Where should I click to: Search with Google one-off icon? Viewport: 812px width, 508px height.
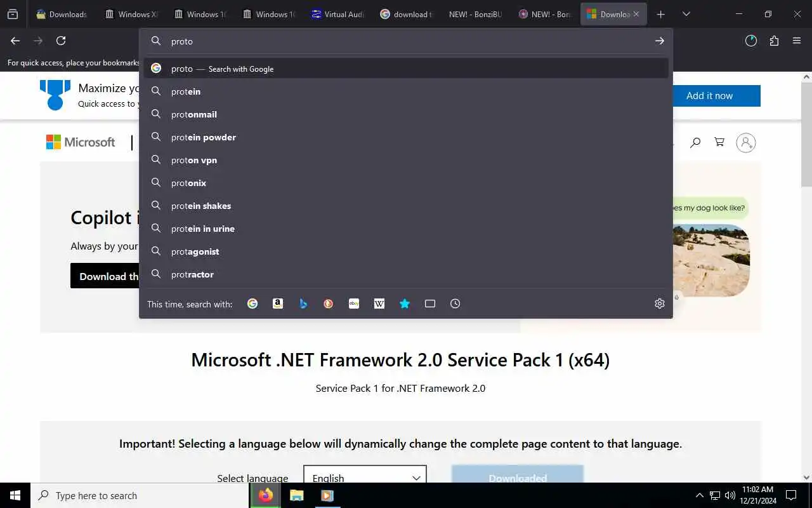click(252, 304)
